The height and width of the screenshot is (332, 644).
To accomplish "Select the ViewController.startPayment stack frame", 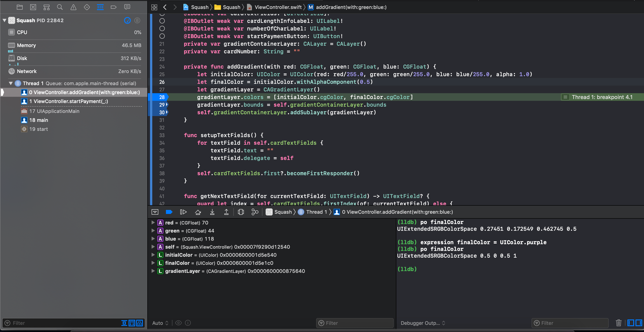I will [69, 101].
